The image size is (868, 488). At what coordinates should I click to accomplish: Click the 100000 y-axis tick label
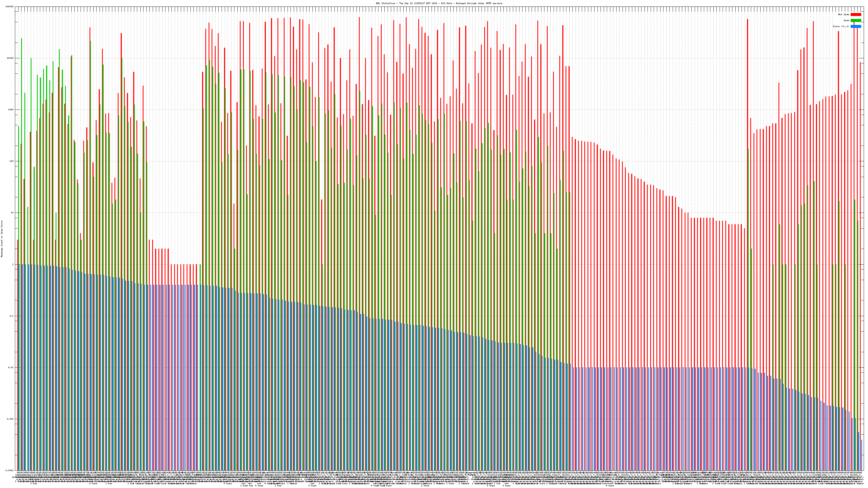click(x=10, y=7)
